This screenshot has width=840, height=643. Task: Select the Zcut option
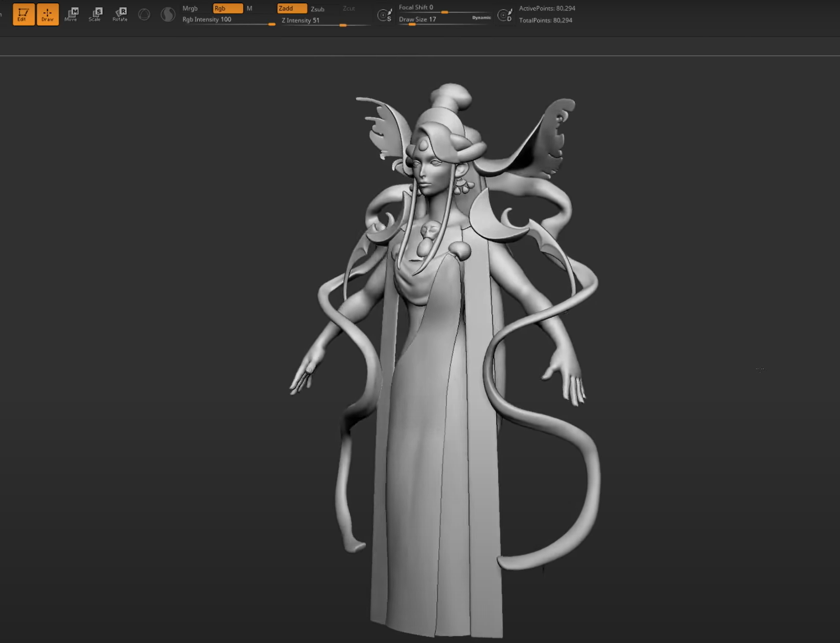(348, 9)
